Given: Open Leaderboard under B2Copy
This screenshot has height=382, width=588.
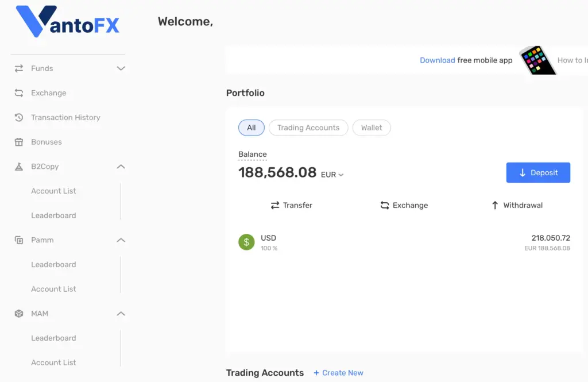Looking at the screenshot, I should (53, 215).
